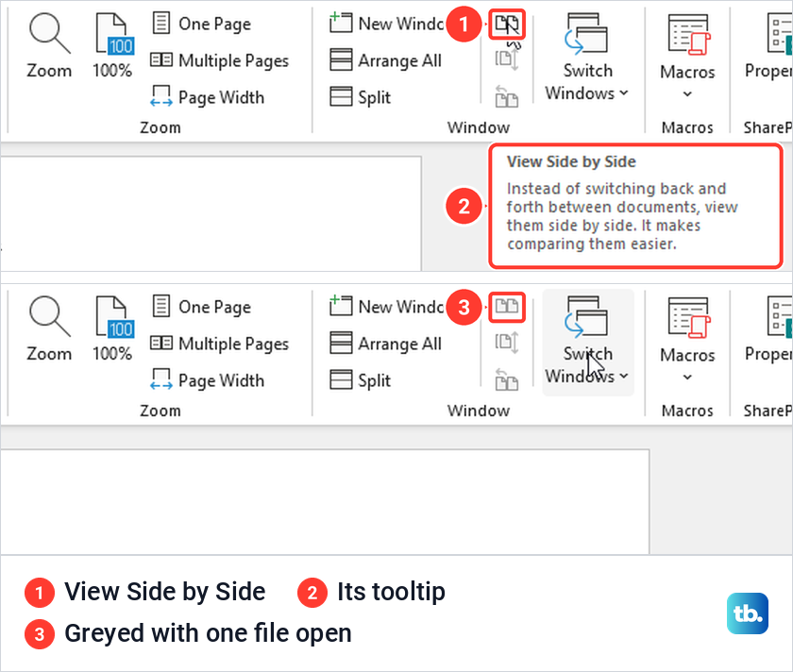The height and width of the screenshot is (672, 793).
Task: Click Arrange All in upper ribbon
Action: tap(386, 60)
